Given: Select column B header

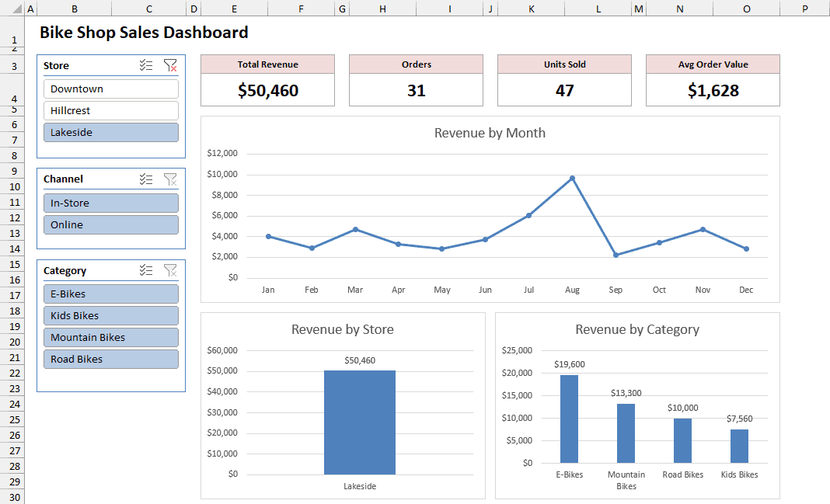Looking at the screenshot, I should 74,9.
